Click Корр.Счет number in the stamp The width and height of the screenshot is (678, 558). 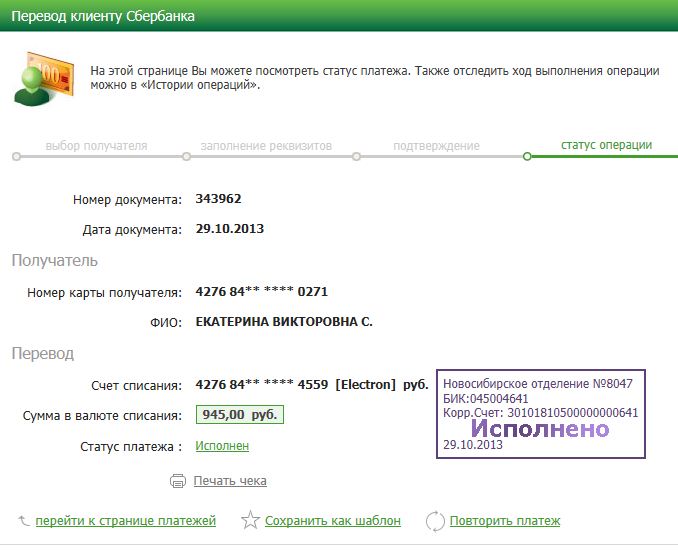click(x=540, y=413)
